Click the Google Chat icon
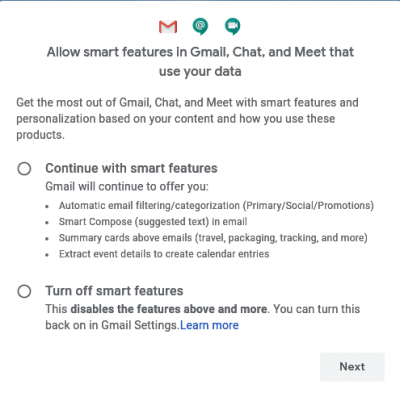Image resolution: width=400 pixels, height=397 pixels. pyautogui.click(x=200, y=27)
